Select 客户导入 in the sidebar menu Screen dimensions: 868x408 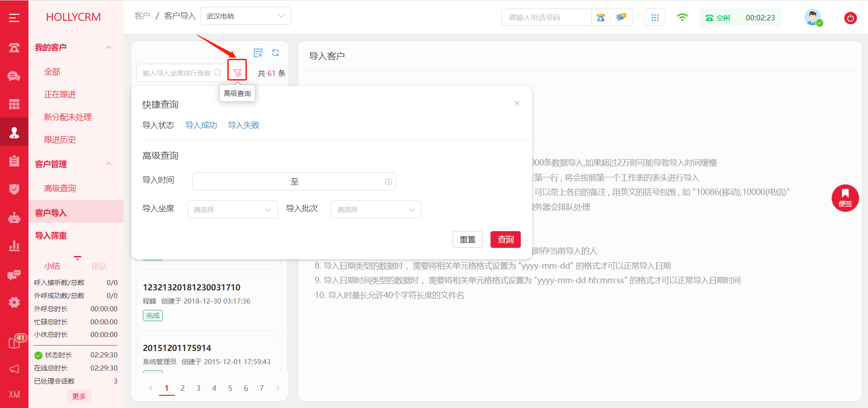coord(76,212)
